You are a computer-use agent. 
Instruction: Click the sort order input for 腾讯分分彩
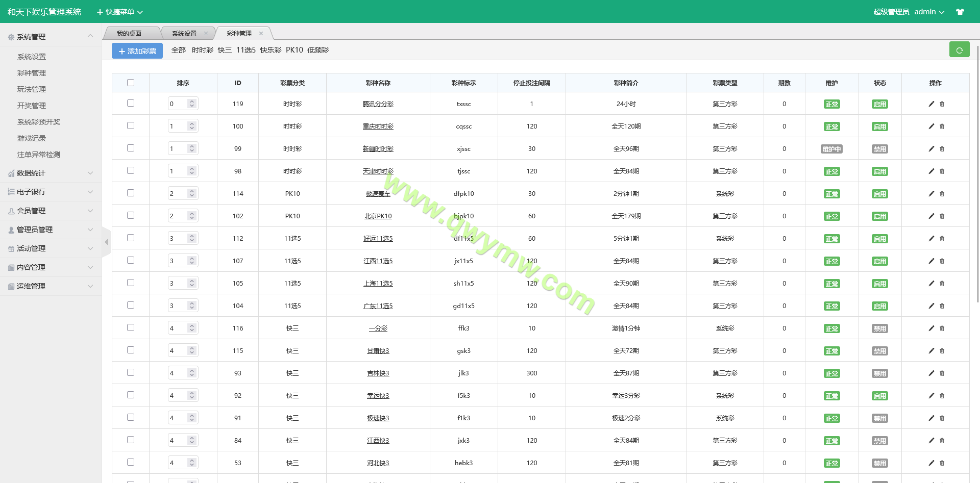(x=177, y=104)
